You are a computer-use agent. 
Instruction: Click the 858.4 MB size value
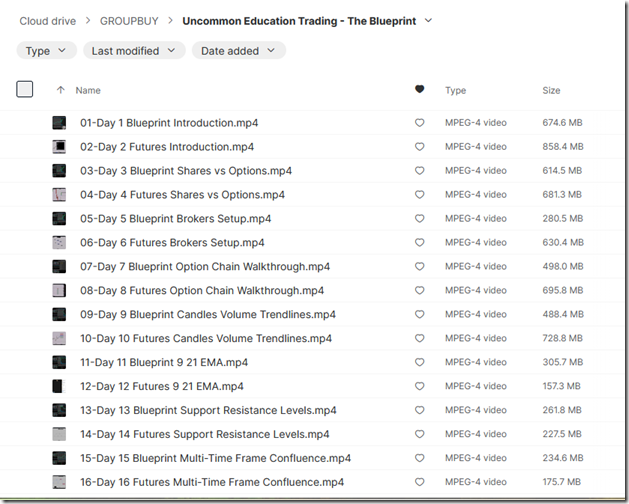(x=563, y=147)
